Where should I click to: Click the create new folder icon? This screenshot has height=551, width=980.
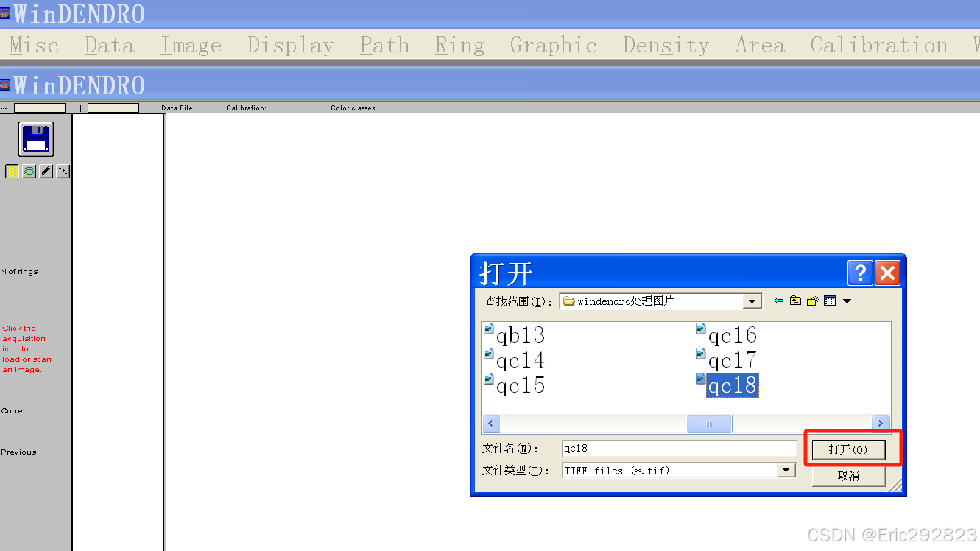pyautogui.click(x=812, y=301)
